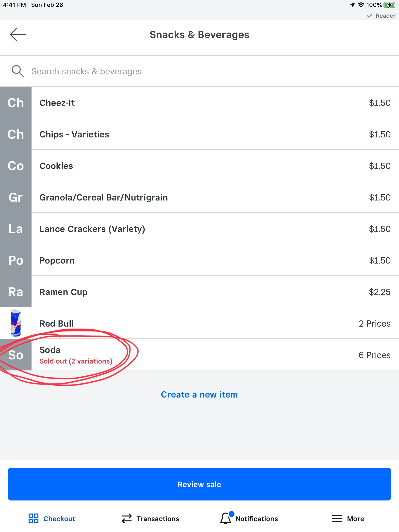Tap the gray 'Ra' Ramen tile
Viewport: 399px width, 532px height.
16,292
